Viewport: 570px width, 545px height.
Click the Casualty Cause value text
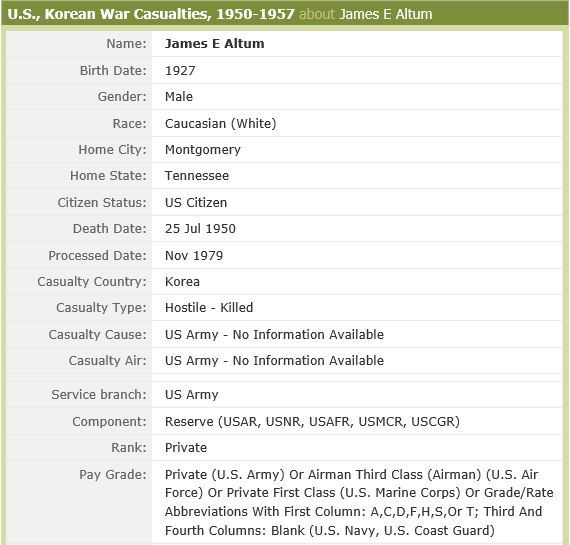[x=274, y=334]
